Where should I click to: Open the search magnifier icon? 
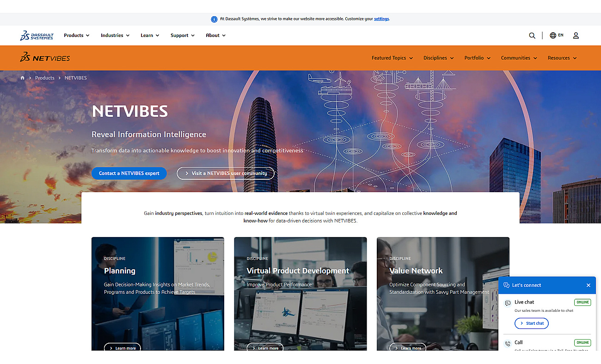click(532, 36)
